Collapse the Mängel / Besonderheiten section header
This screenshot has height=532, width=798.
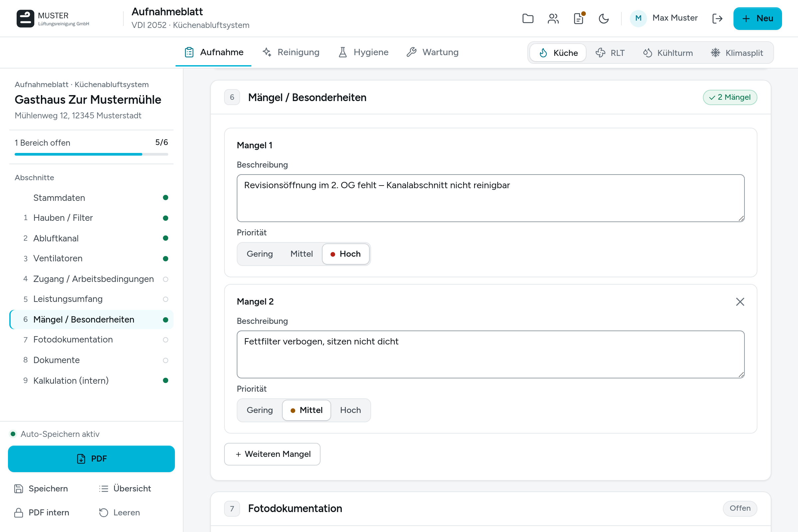(x=491, y=97)
